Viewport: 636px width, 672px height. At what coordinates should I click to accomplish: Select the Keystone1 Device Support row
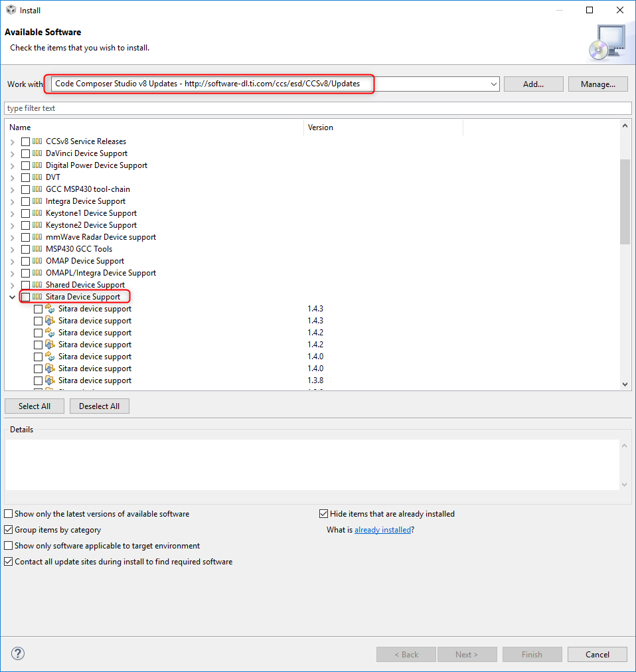point(91,213)
